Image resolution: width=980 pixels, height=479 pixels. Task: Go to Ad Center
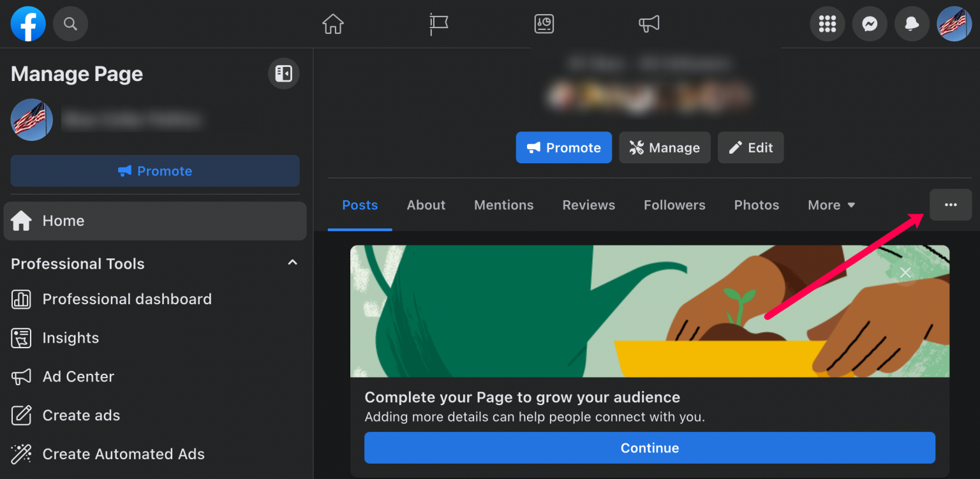78,376
